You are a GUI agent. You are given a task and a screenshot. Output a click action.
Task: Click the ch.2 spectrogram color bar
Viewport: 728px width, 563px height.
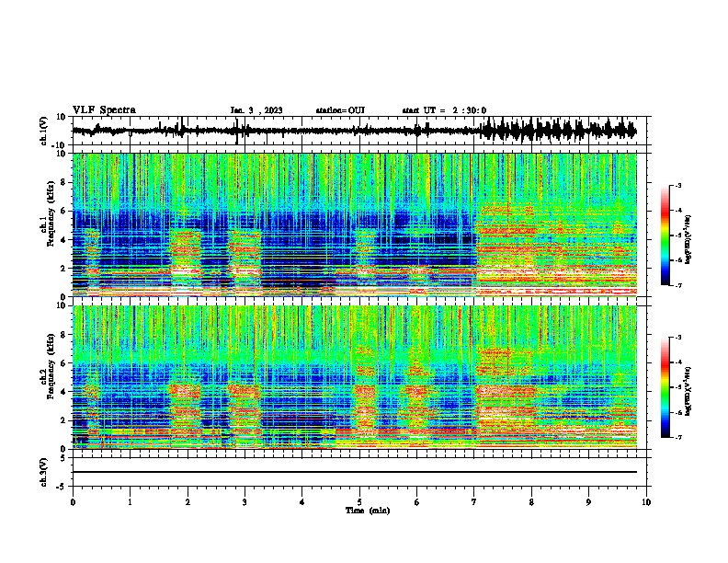(665, 387)
